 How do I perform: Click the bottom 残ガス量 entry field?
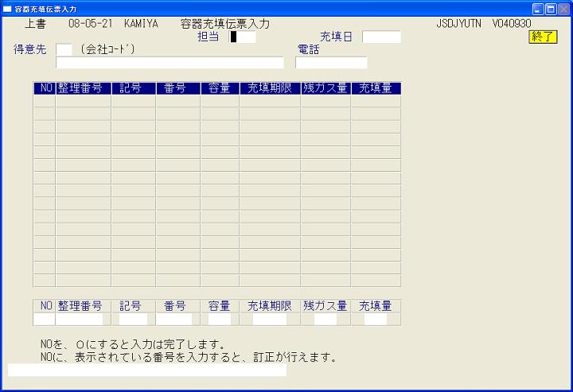point(325,320)
